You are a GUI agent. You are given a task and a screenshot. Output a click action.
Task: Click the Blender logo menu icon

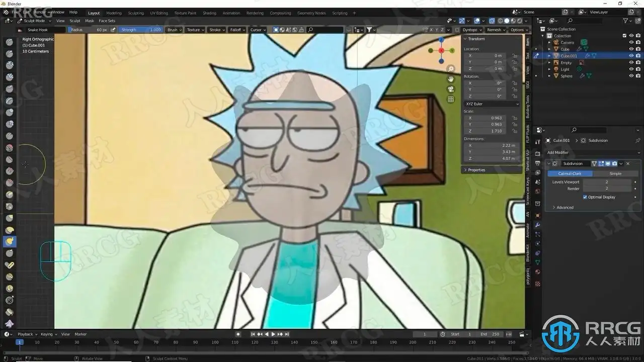click(6, 12)
